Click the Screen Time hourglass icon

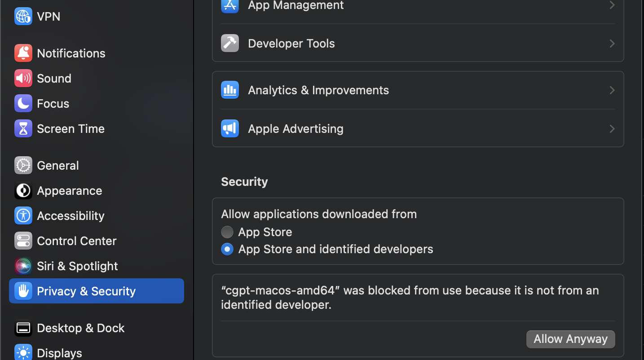pyautogui.click(x=23, y=128)
